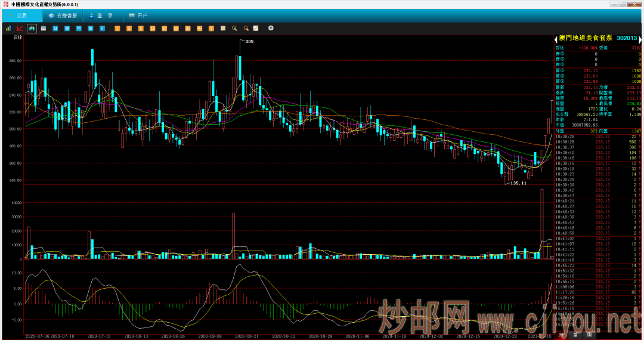Click the 登录 login tab
This screenshot has width=644, height=340.
tap(102, 16)
